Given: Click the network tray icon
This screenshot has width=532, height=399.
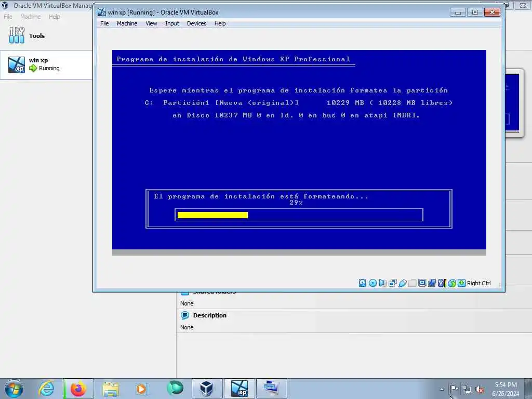Looking at the screenshot, I should [467, 389].
